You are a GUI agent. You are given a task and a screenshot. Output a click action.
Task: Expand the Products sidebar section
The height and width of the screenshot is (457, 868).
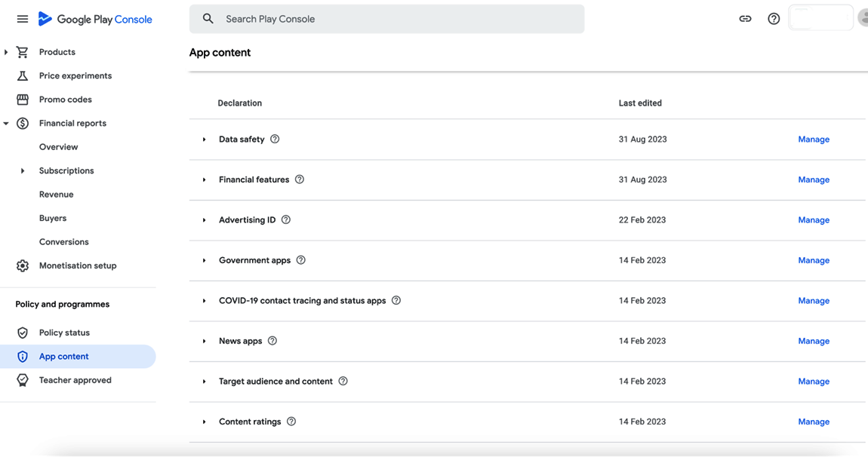6,52
